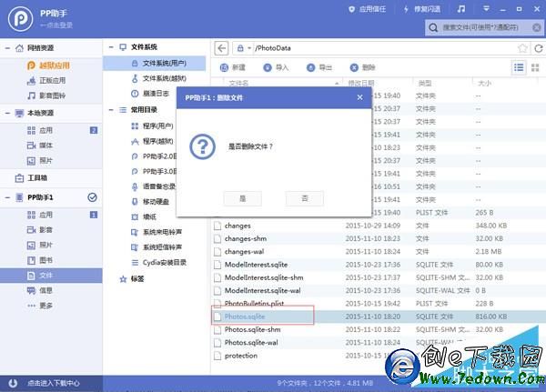Sort by 文件名 column header

tap(238, 83)
